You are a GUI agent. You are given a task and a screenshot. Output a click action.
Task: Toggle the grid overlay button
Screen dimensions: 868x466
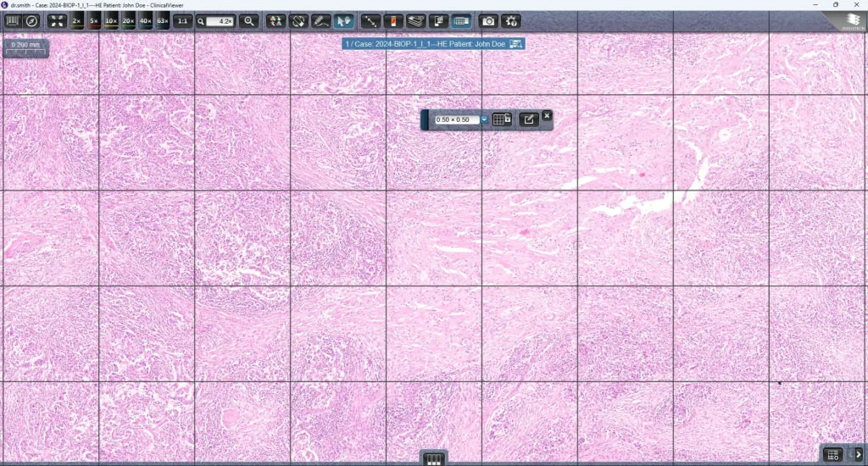[x=461, y=21]
